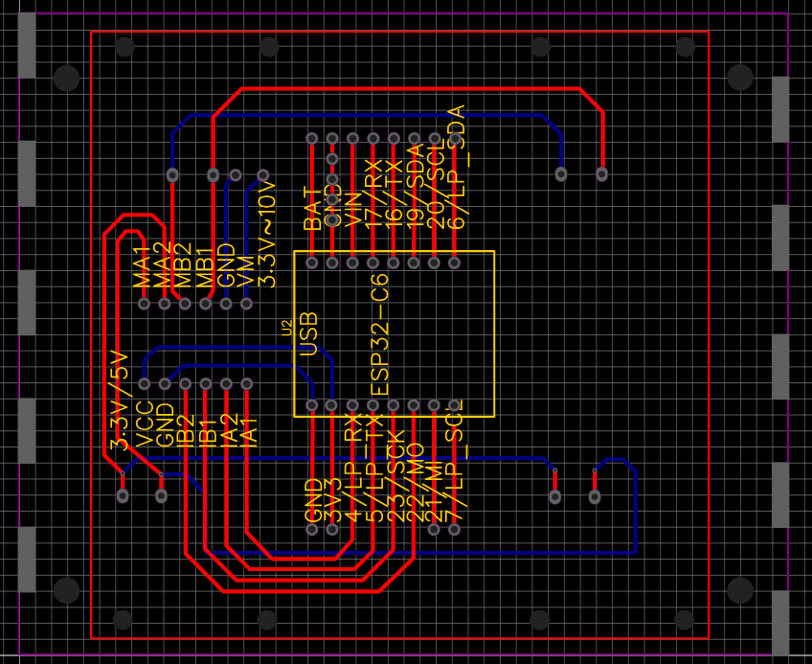Select the IA2 pad on the input header
The width and height of the screenshot is (812, 664).
(x=226, y=384)
